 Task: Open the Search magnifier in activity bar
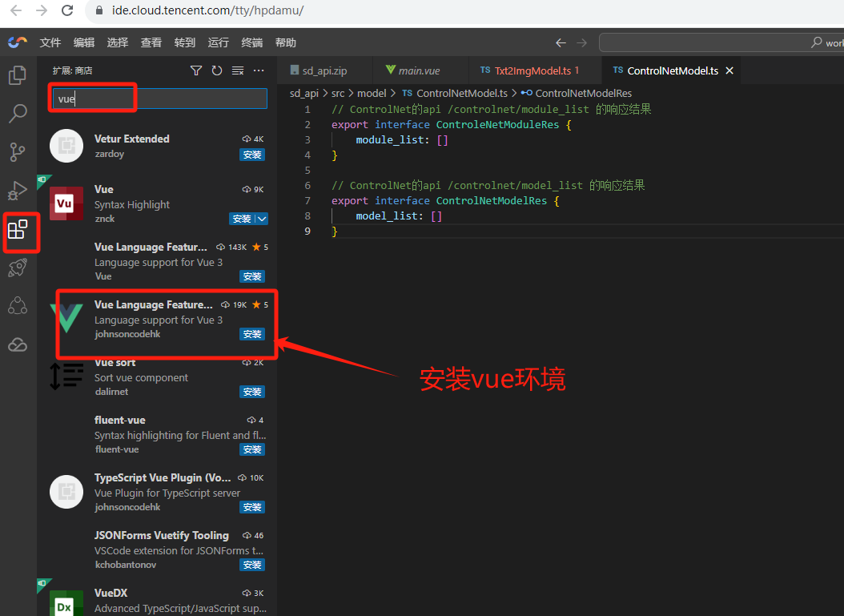pyautogui.click(x=18, y=114)
